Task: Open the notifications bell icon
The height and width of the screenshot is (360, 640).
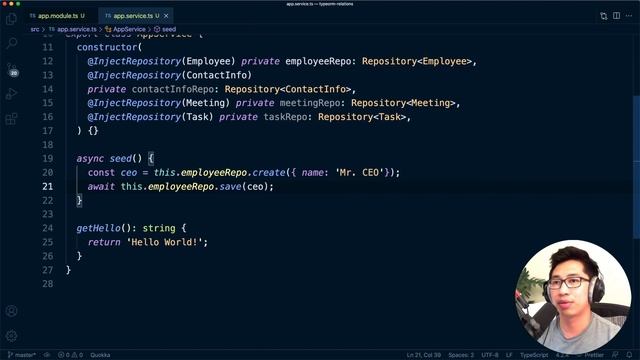Action: (x=629, y=355)
